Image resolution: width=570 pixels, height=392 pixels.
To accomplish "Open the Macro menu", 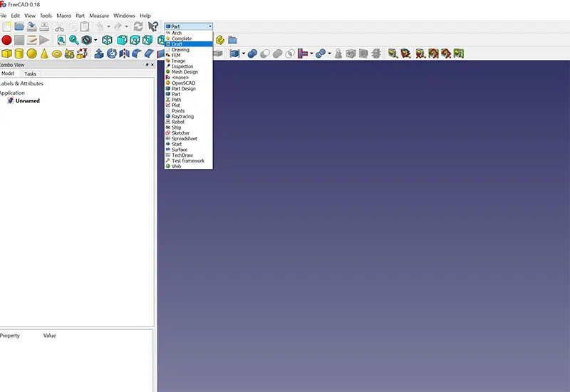I will pos(63,16).
